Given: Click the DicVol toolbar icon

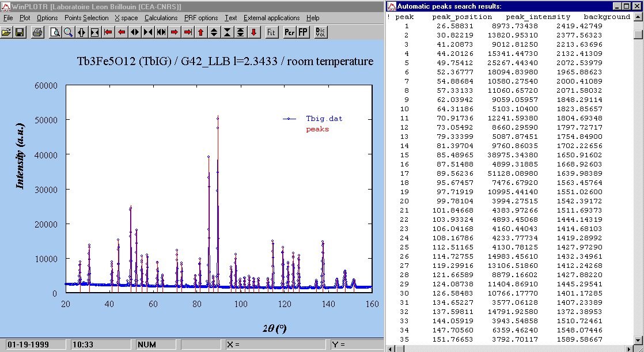Looking at the screenshot, I should (x=320, y=32).
